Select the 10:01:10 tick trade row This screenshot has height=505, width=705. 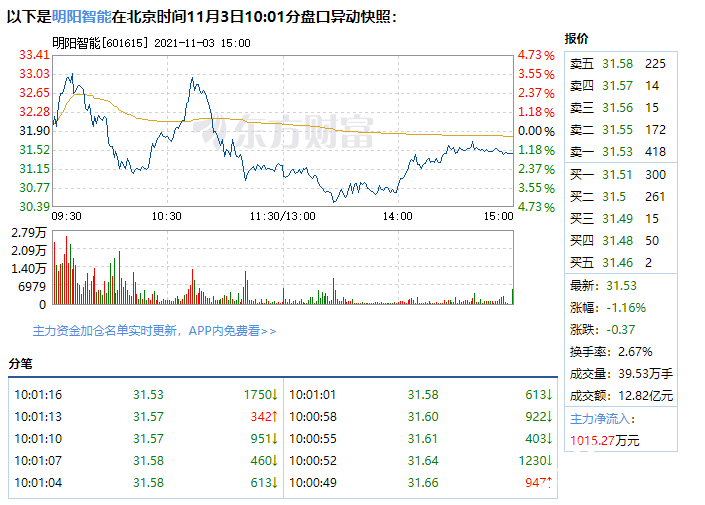(x=146, y=439)
